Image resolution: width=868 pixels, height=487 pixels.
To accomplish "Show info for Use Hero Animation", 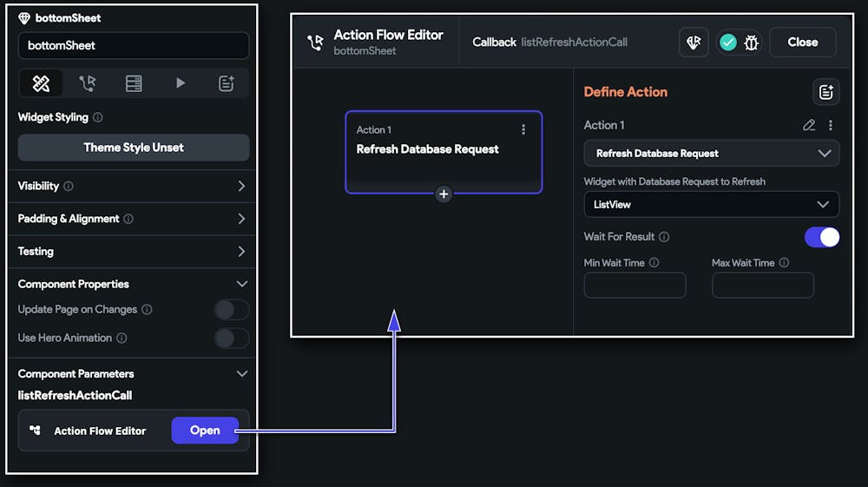I will pyautogui.click(x=122, y=338).
